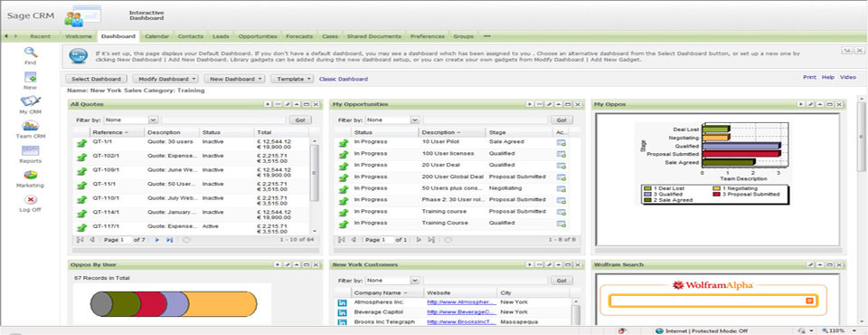
Task: Click the Log Off icon
Action: click(x=31, y=203)
